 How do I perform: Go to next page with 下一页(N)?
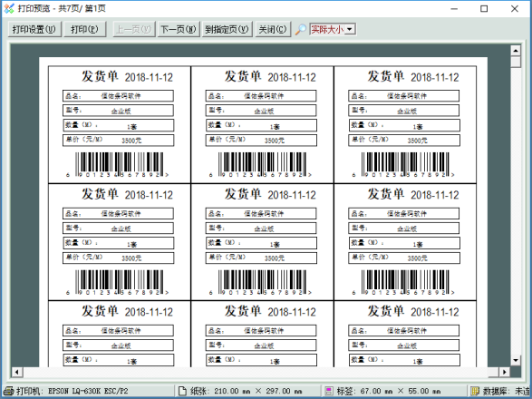179,30
